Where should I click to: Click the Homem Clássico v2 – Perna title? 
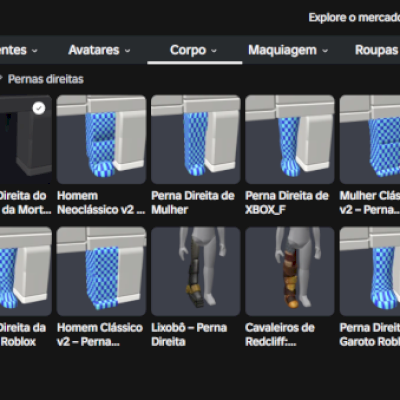[x=100, y=335]
